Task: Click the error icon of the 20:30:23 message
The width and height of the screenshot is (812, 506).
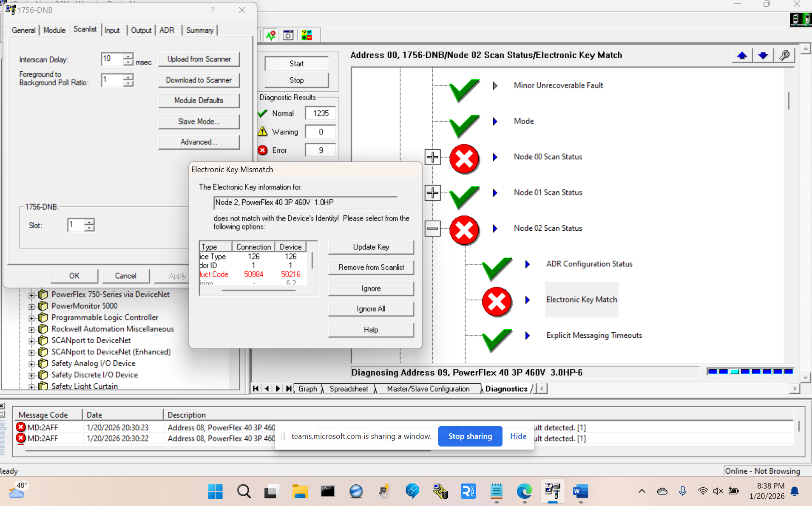Action: click(20, 427)
